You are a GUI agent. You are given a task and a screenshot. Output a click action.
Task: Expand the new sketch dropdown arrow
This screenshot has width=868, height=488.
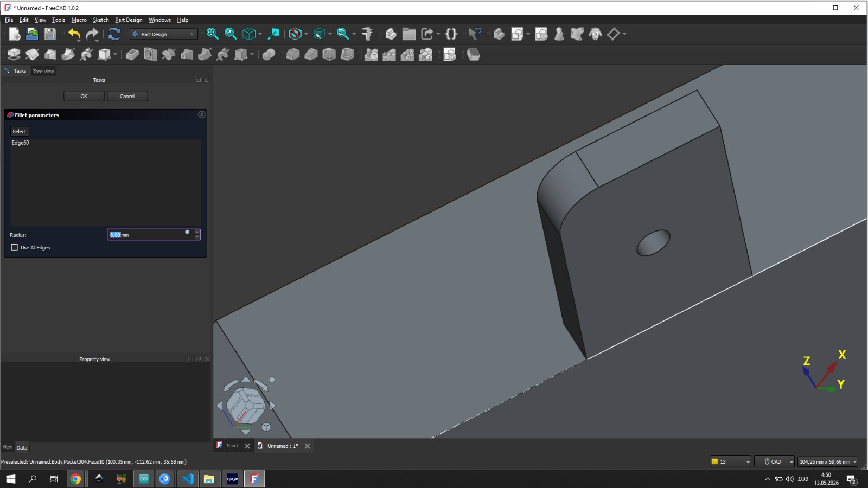528,34
